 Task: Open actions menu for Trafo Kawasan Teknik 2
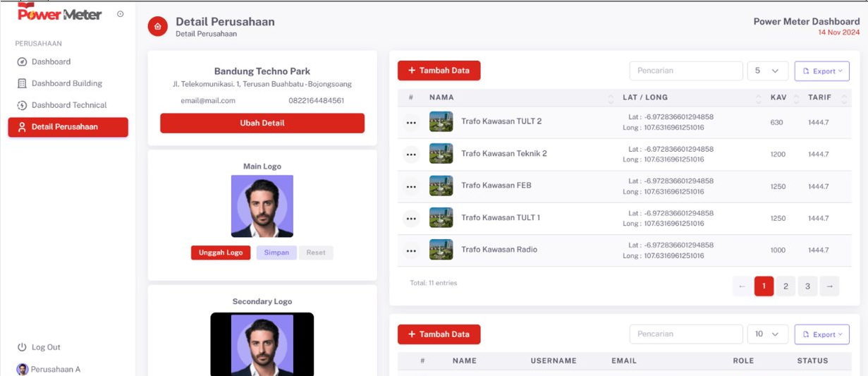tap(411, 154)
